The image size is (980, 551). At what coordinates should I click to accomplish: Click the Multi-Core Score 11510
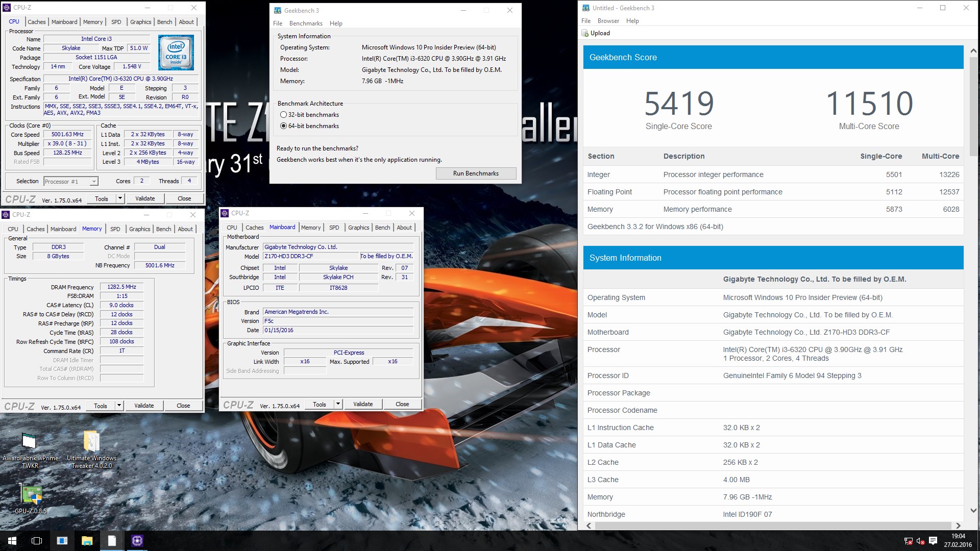click(x=869, y=104)
